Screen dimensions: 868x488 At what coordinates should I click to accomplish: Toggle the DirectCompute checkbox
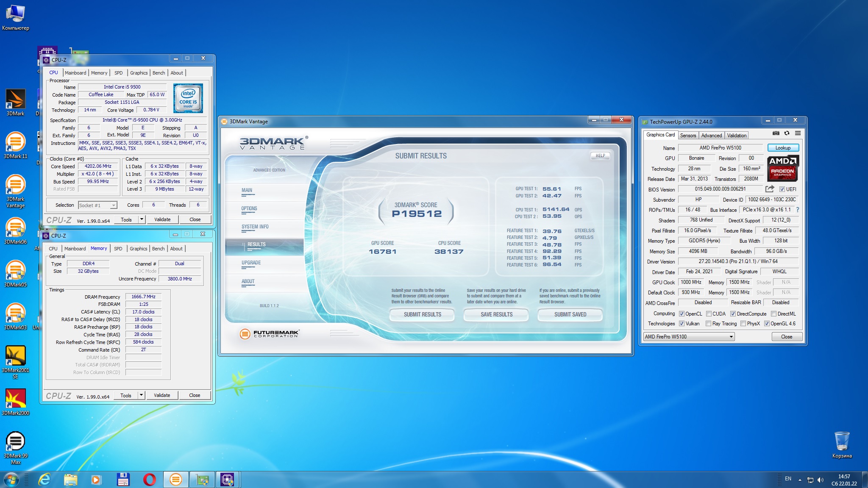733,314
